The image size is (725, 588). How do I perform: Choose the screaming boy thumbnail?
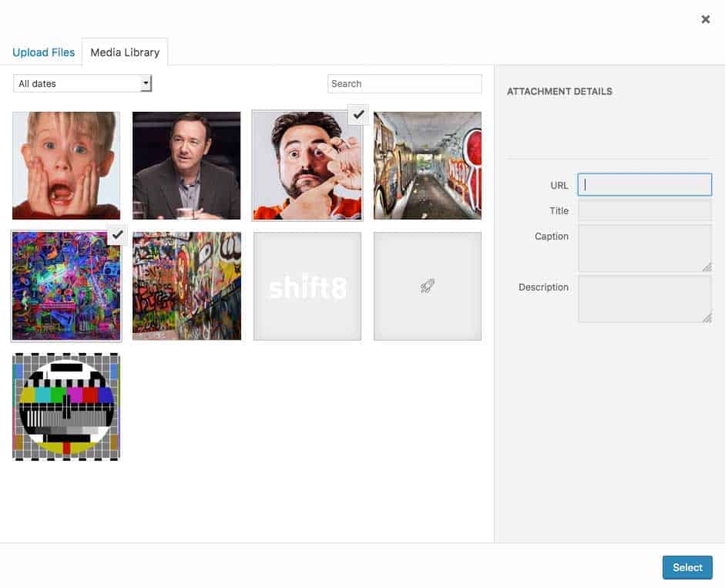66,166
